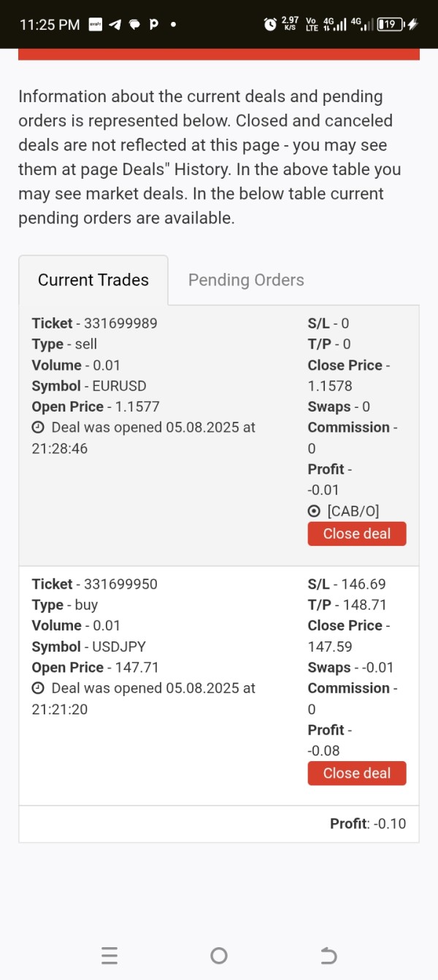Image resolution: width=438 pixels, height=980 pixels.
Task: Open the recent apps menu button
Action: (109, 955)
